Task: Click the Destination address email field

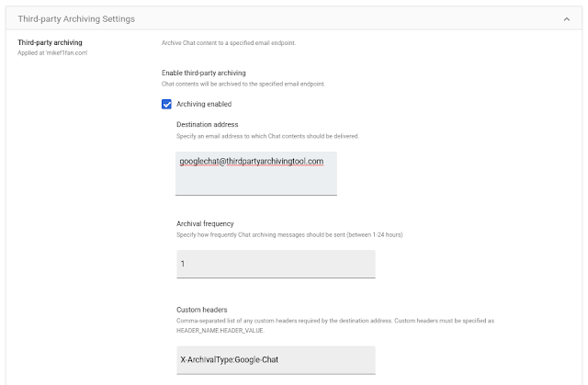Action: click(256, 174)
